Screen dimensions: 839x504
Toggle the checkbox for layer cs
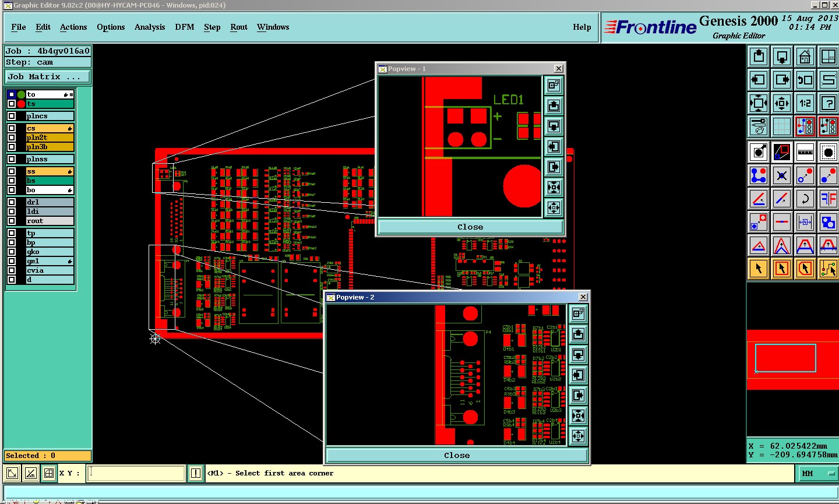[x=12, y=128]
